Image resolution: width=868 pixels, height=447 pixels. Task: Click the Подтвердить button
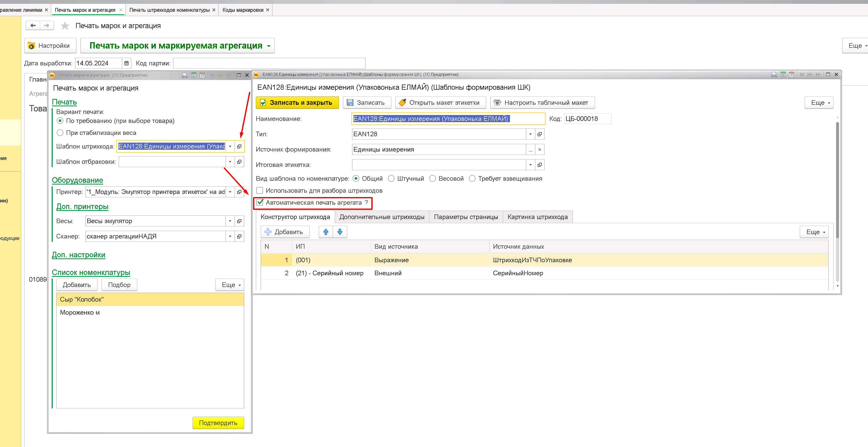click(218, 423)
